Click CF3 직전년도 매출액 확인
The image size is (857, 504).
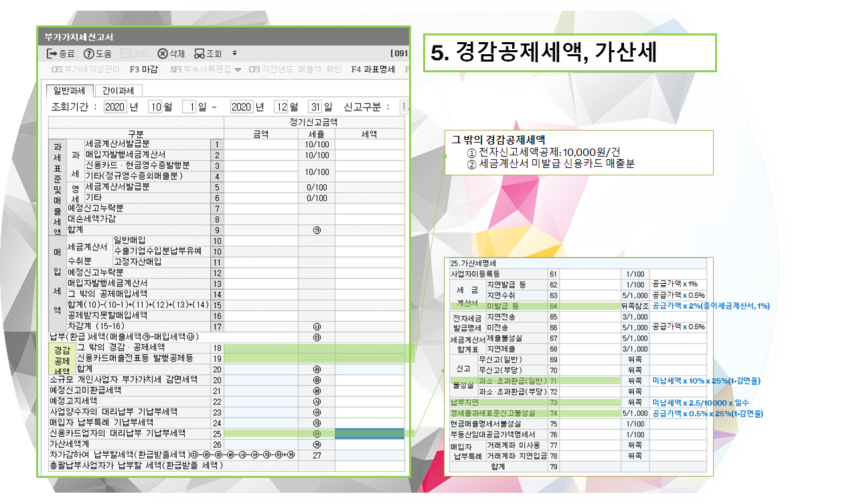click(x=295, y=69)
